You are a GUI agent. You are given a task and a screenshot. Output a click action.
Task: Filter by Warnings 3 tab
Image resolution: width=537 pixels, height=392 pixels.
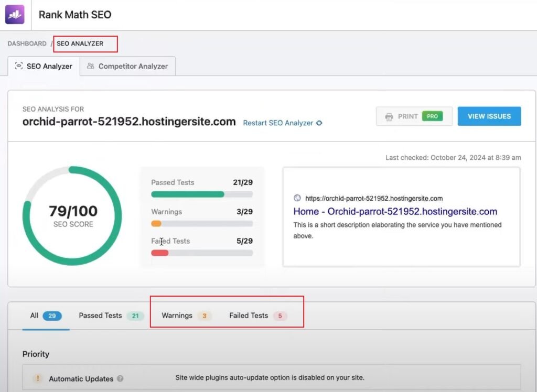[x=186, y=315]
